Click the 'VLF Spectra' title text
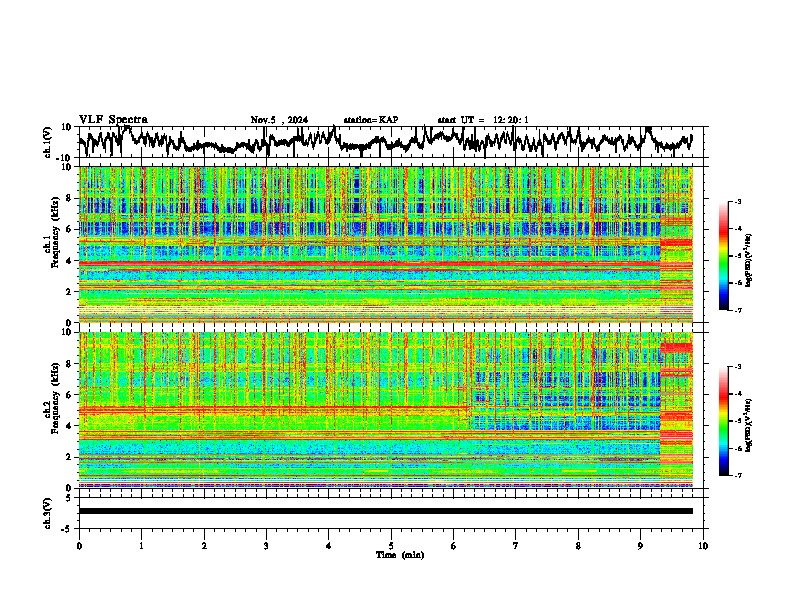This screenshot has height=612, width=792. 113,120
